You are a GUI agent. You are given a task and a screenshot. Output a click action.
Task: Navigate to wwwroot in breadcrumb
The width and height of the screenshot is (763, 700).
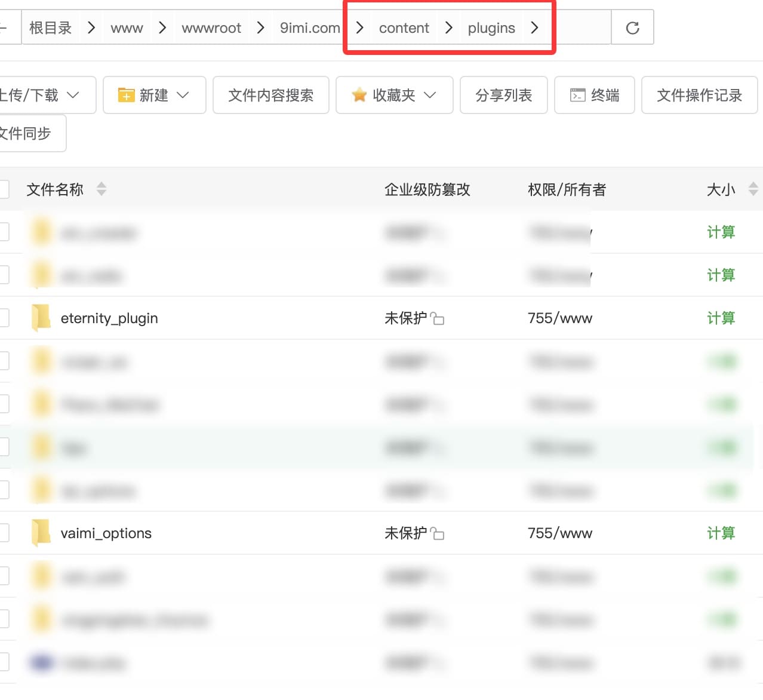pyautogui.click(x=211, y=28)
